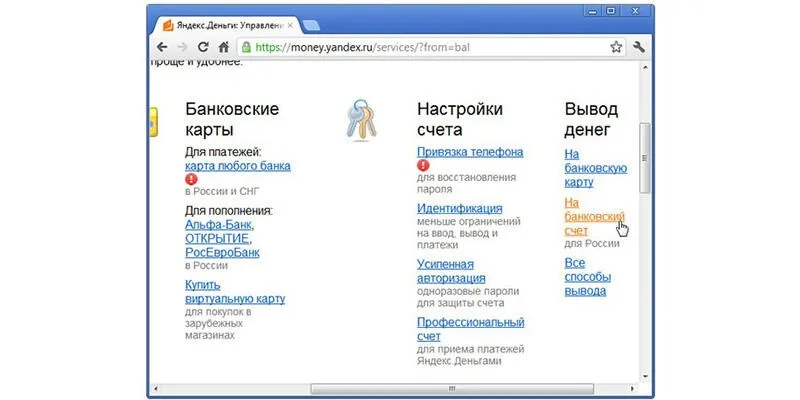Click На банковскую карту link
Viewport: 800px width, 400px height.
tap(595, 168)
